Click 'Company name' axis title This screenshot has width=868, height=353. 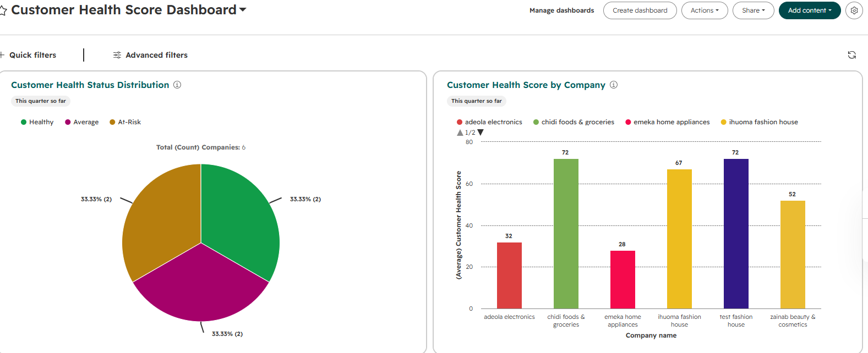pyautogui.click(x=651, y=335)
